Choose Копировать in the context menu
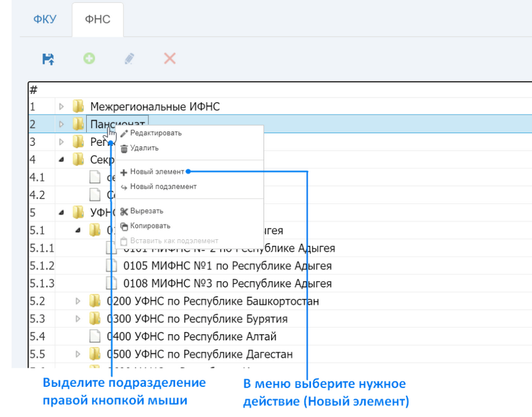This screenshot has width=532, height=417. click(150, 226)
